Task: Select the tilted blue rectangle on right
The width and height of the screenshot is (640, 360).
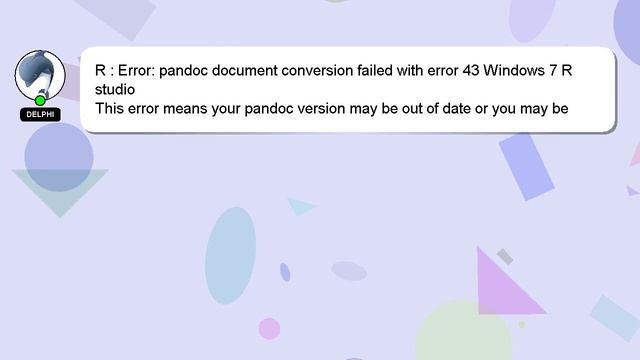Action: pos(527,167)
